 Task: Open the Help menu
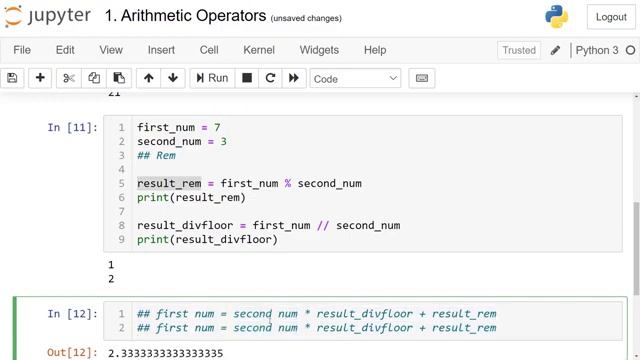click(x=375, y=50)
